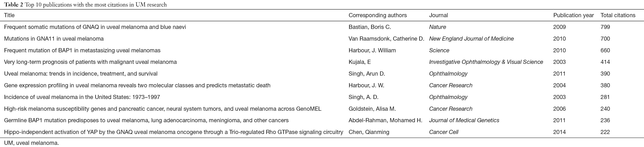Click the journal name Nature
The width and height of the screenshot is (644, 147).
[x=438, y=27]
